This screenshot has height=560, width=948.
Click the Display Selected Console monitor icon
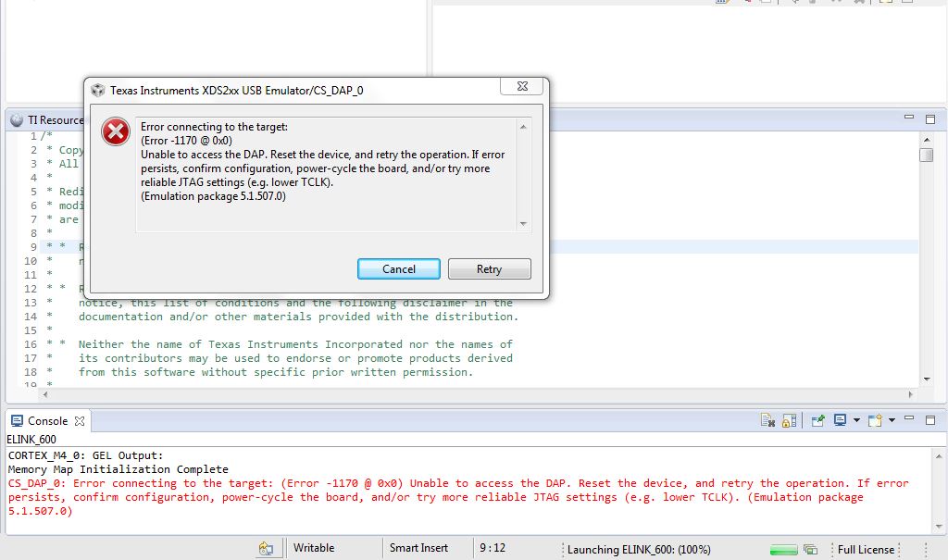[840, 420]
